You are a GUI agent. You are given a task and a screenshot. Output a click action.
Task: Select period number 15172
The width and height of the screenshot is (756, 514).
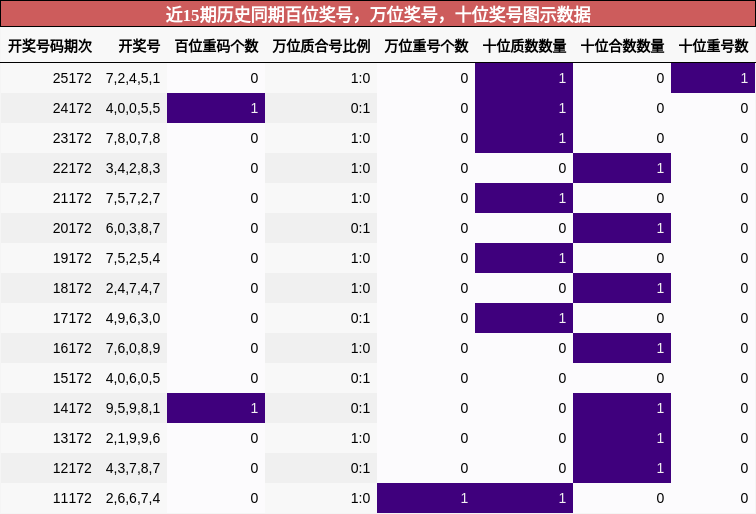click(x=72, y=379)
